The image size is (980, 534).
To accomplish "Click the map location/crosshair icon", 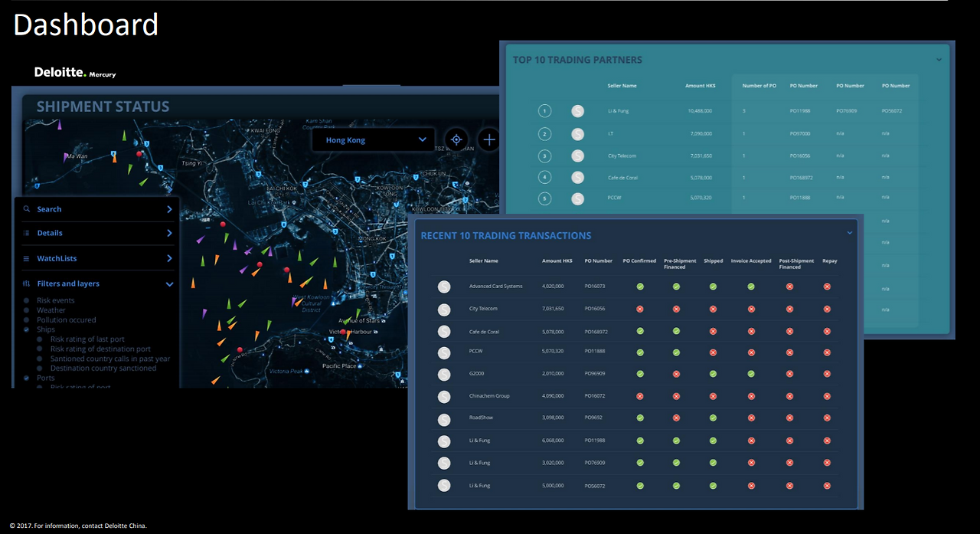I will point(456,139).
